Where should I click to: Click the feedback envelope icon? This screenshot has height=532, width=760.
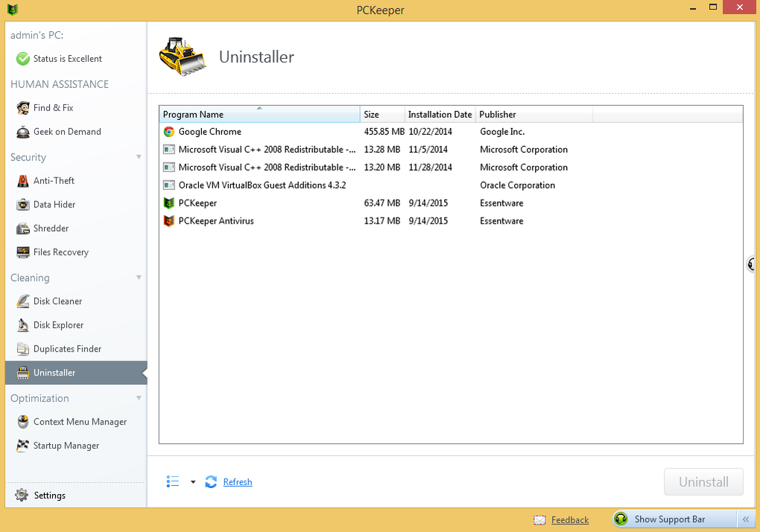pos(539,520)
